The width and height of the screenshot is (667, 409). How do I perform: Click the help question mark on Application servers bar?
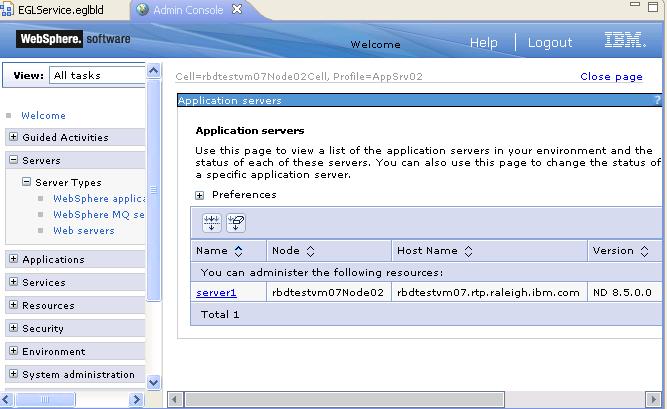point(657,100)
